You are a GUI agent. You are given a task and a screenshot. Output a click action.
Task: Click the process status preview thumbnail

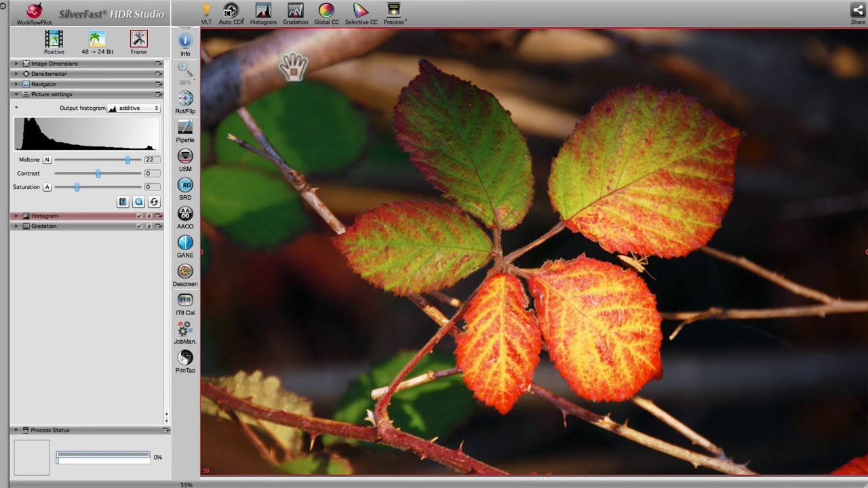(32, 457)
